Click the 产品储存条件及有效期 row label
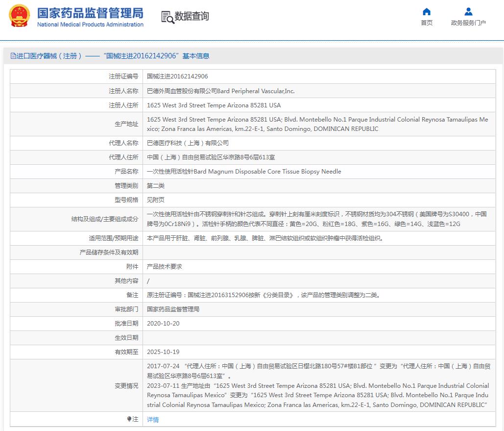 tap(109, 253)
